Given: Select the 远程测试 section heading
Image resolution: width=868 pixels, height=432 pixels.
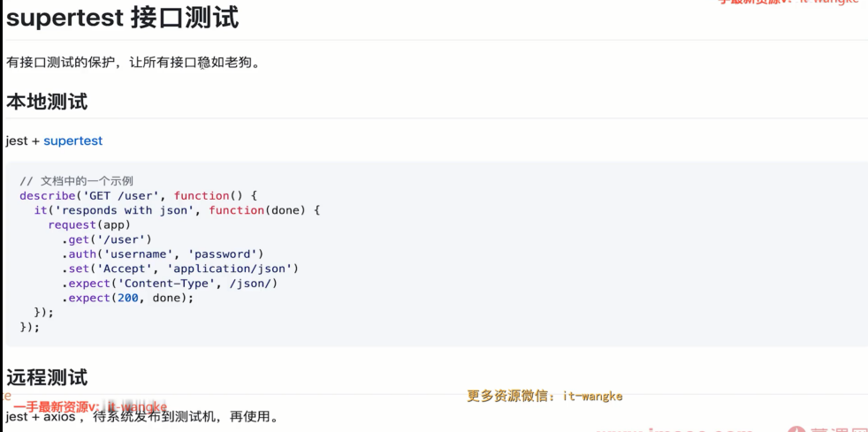Looking at the screenshot, I should 47,378.
